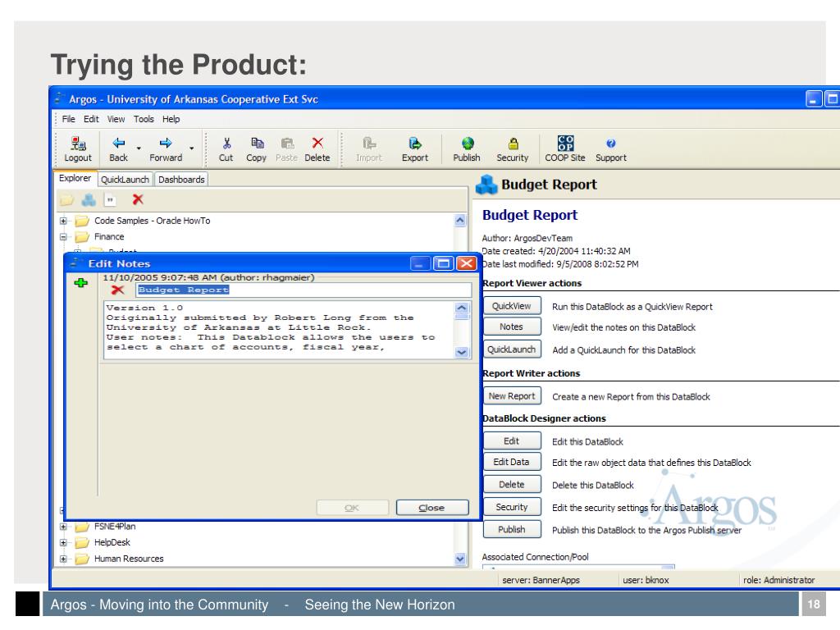The image size is (840, 630).
Task: Expand the Human Resources folder
Action: pos(63,559)
